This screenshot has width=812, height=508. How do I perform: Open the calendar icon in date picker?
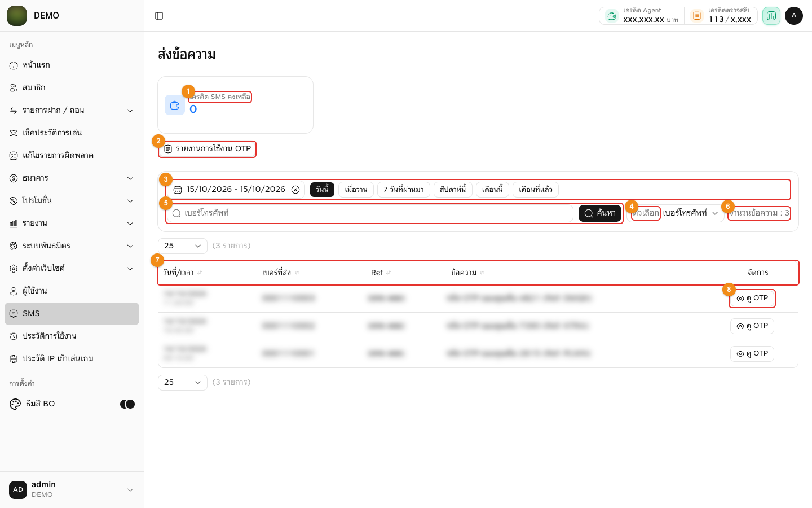pyautogui.click(x=178, y=190)
